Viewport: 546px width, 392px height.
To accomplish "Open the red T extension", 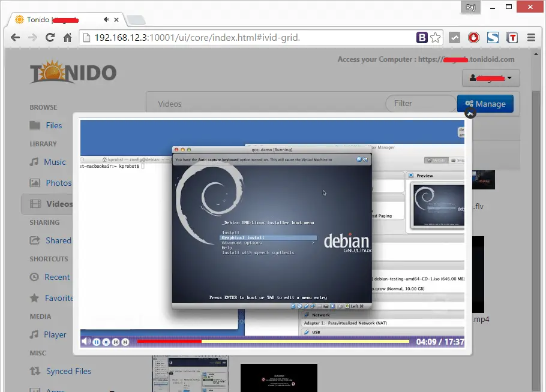I will [512, 38].
